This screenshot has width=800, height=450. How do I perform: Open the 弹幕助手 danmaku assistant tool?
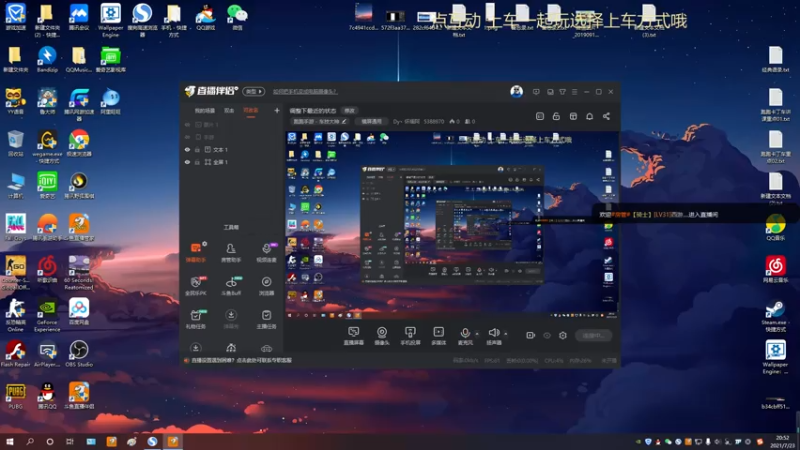[x=195, y=252]
